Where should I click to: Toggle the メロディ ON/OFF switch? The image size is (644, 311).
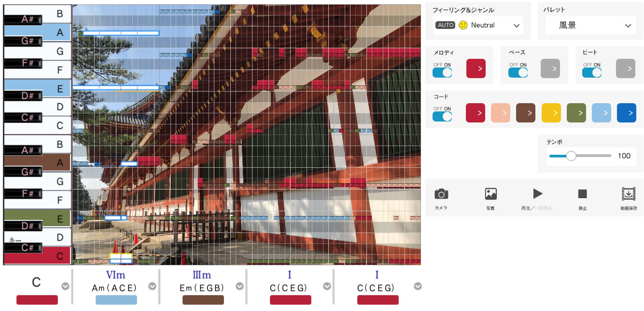pos(442,72)
